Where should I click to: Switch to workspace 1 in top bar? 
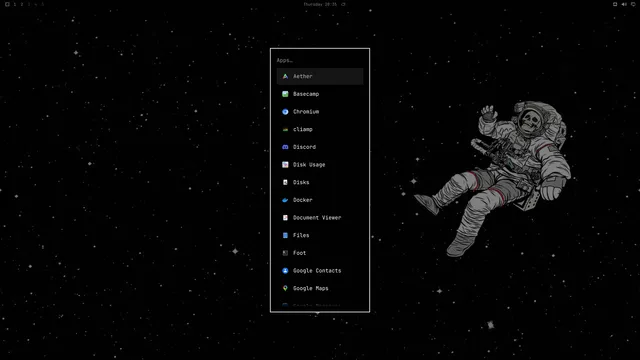point(15,4)
